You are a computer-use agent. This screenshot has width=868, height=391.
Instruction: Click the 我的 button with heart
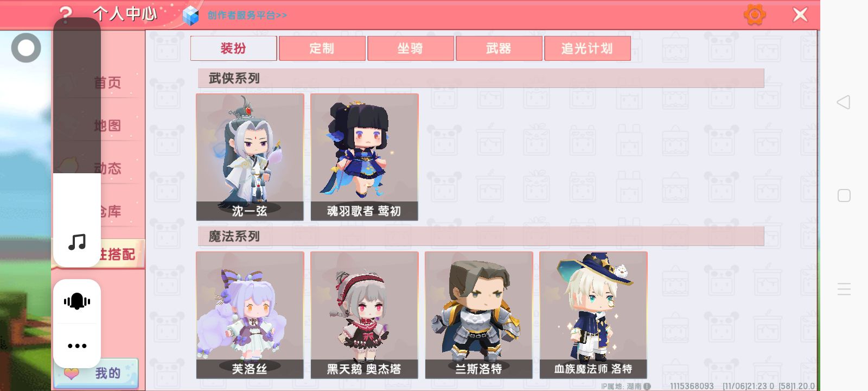pos(96,373)
